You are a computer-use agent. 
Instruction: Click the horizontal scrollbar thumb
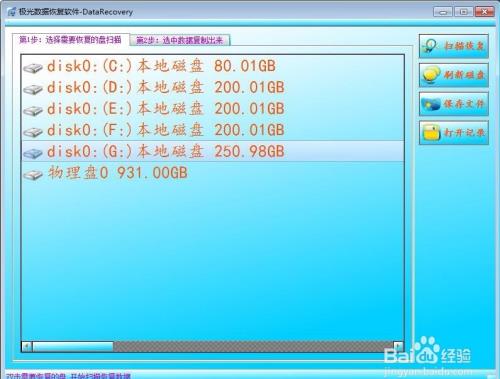73,346
